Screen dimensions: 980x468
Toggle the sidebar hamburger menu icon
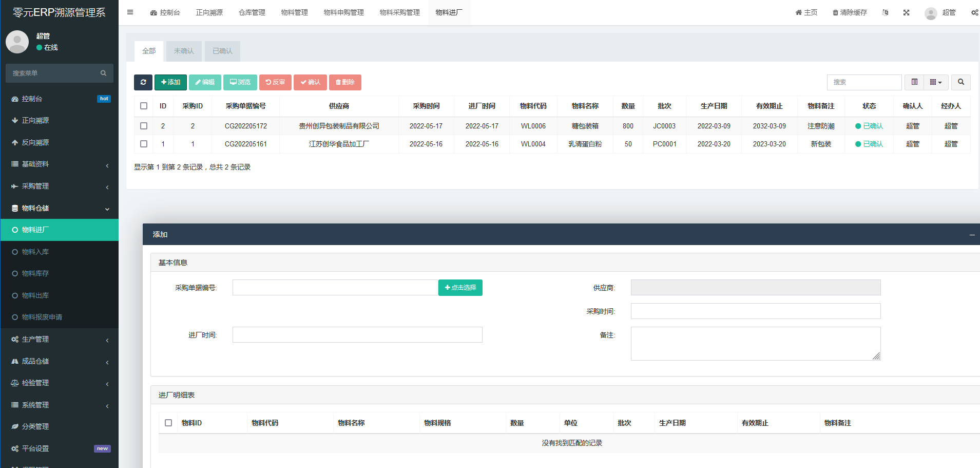point(130,12)
